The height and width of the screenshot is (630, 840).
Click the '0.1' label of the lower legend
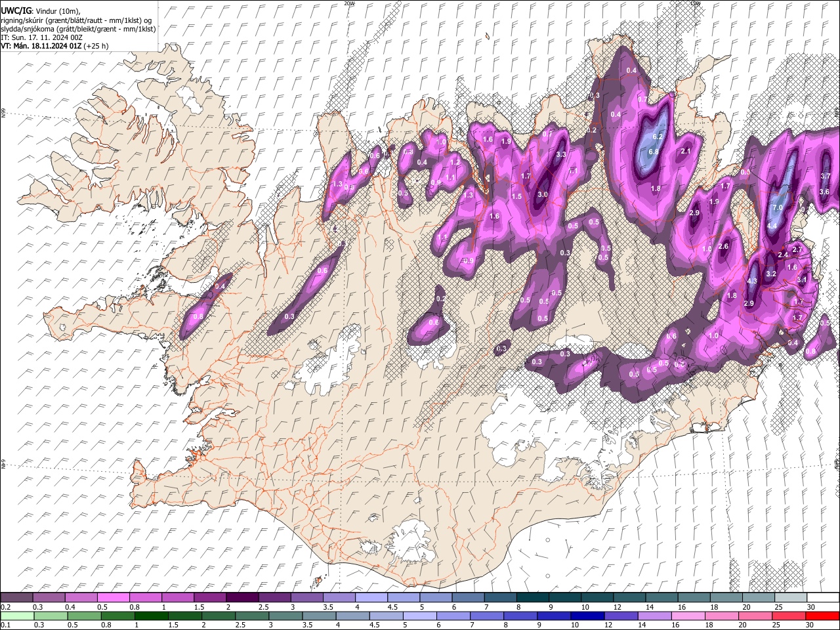(x=5, y=625)
